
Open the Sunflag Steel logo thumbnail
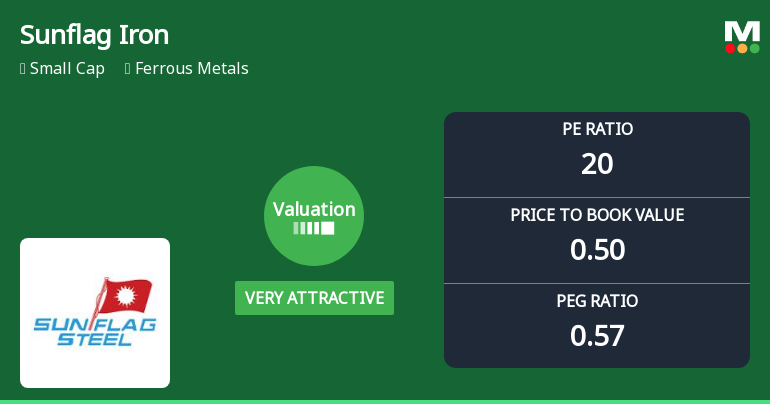click(95, 313)
